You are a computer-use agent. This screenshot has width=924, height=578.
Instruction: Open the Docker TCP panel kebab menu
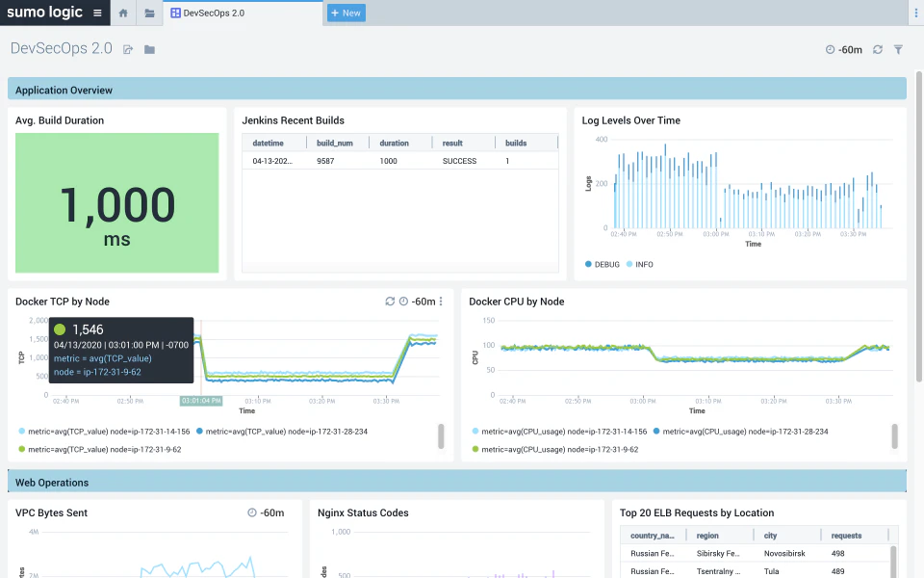(x=441, y=302)
